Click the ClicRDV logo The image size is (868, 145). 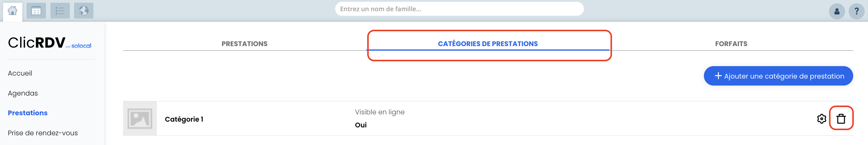pos(50,43)
